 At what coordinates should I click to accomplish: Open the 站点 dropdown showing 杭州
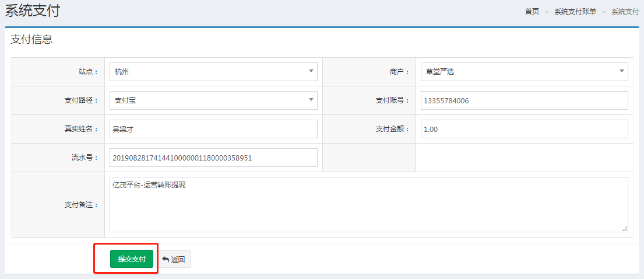(213, 72)
